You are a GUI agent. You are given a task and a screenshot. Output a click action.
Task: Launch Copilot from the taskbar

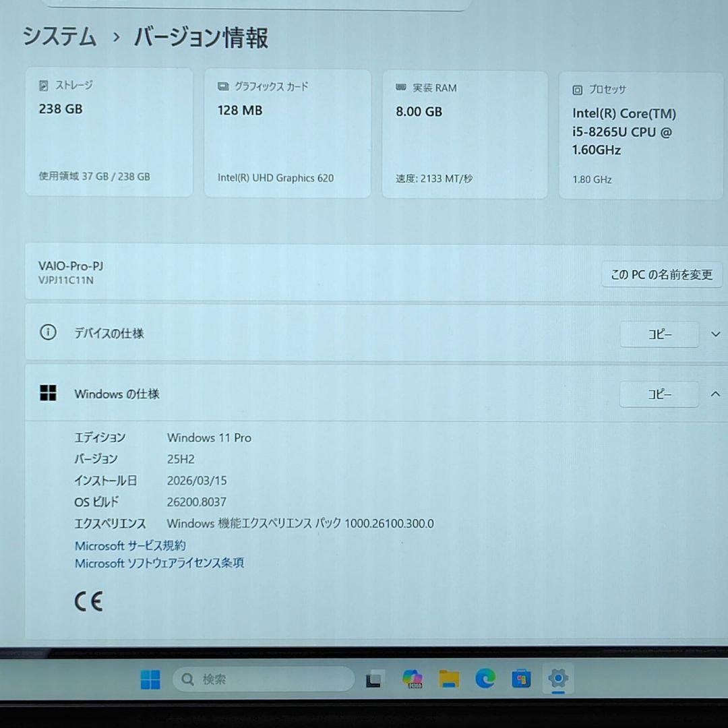[x=413, y=679]
